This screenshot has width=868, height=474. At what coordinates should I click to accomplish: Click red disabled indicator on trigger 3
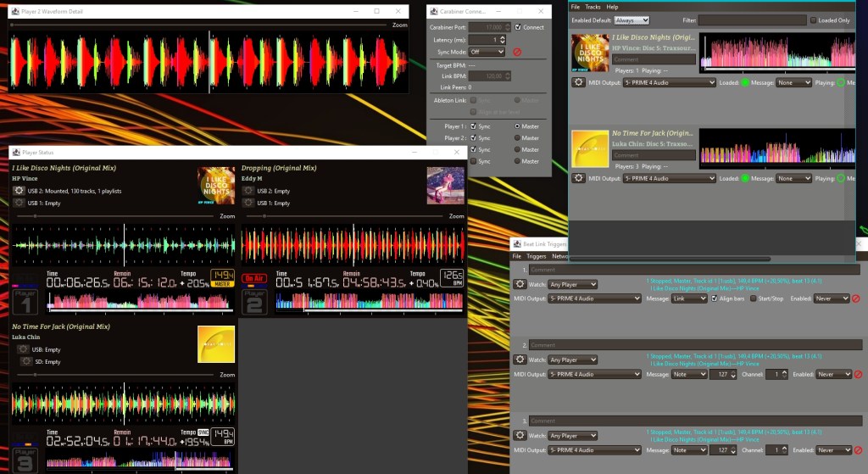click(x=858, y=450)
